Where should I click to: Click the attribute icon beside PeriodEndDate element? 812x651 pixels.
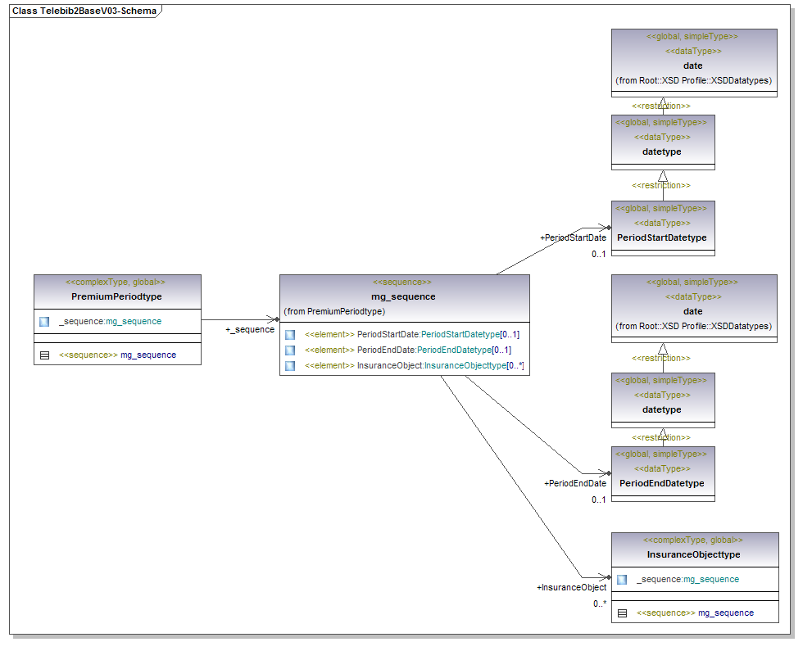coord(290,350)
